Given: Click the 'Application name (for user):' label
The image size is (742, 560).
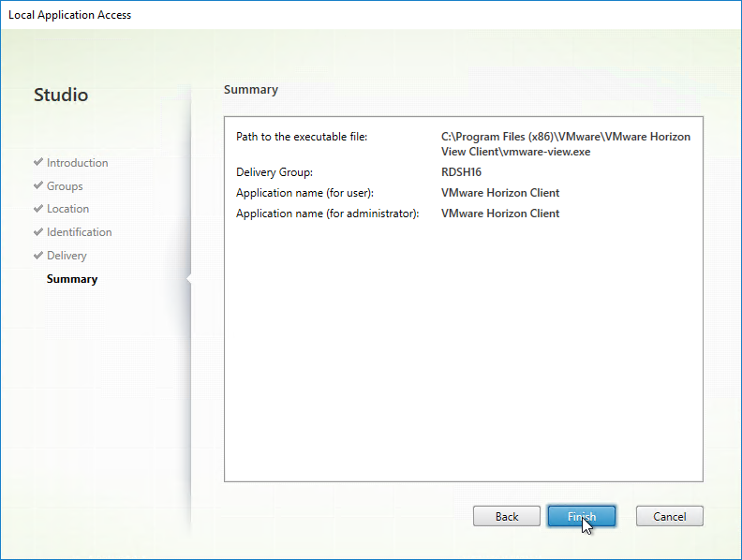Looking at the screenshot, I should point(304,193).
